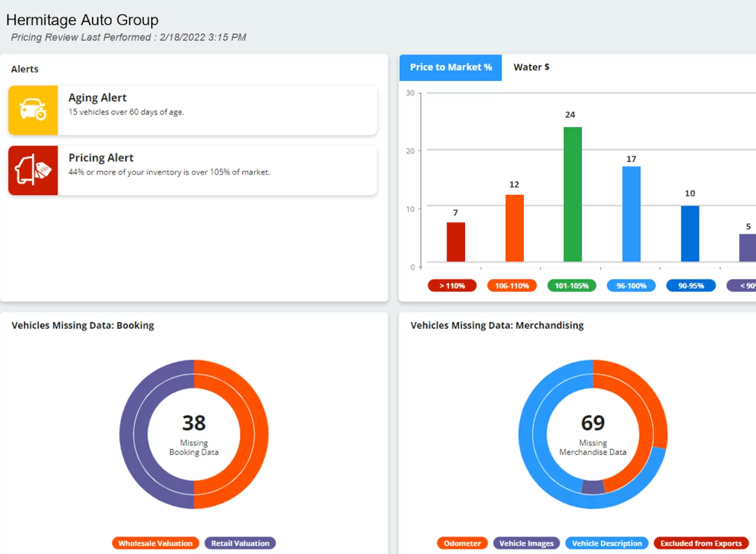This screenshot has height=554, width=756.
Task: Select the Vehicle Description legend button
Action: [x=607, y=543]
